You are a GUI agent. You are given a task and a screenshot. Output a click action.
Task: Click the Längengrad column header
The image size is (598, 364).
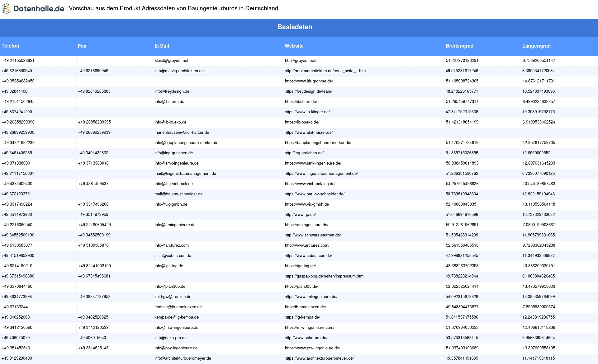pos(536,46)
